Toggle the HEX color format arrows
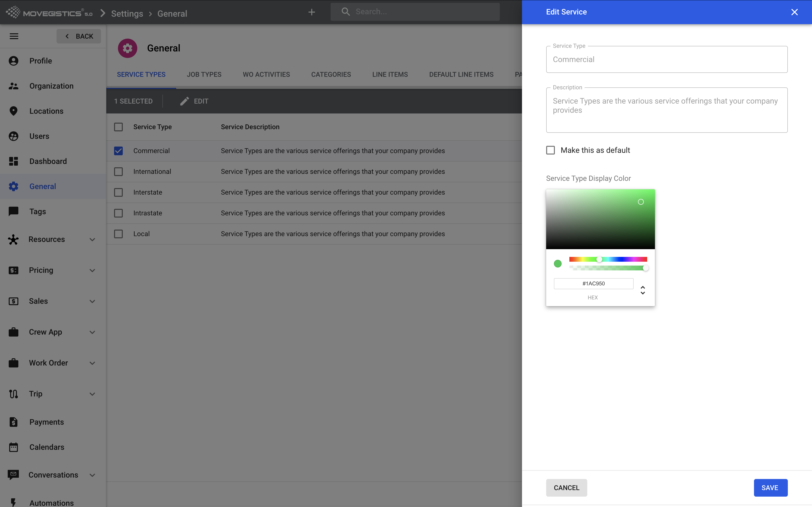 coord(643,290)
